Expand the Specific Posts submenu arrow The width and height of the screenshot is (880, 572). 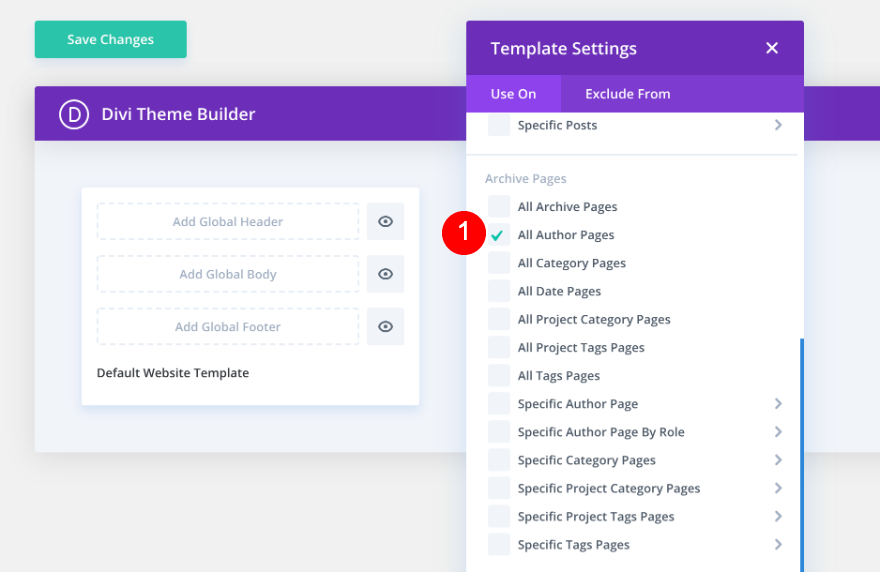point(778,125)
